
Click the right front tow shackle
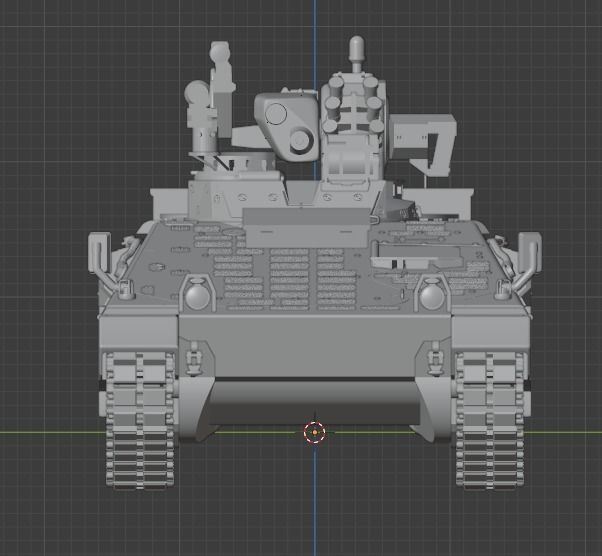pos(435,359)
